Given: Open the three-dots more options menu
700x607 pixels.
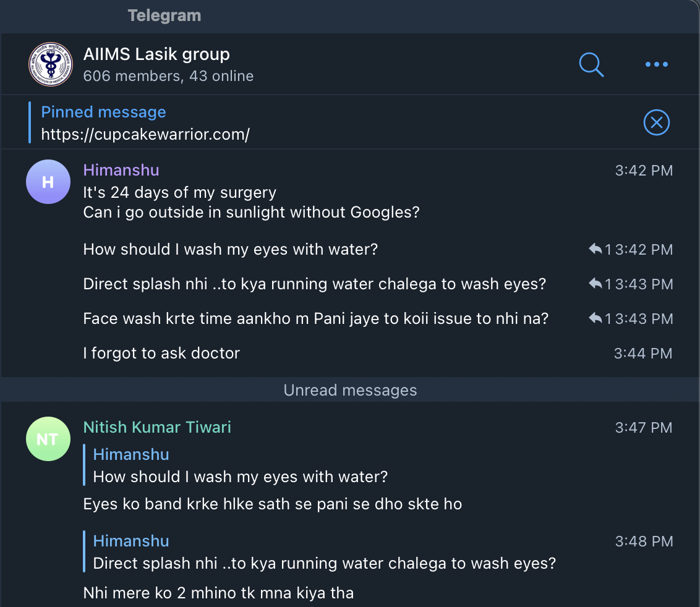Looking at the screenshot, I should 656,64.
